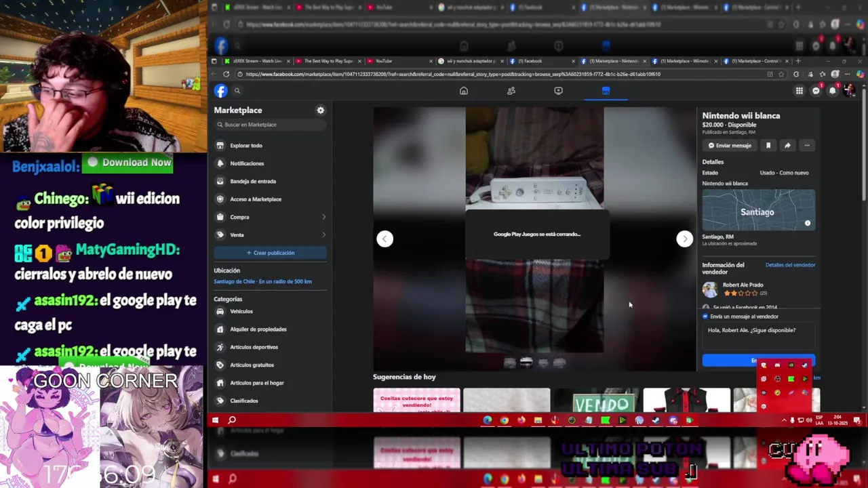Screen dimensions: 868x488
Task: Open Windows Start button
Action: coord(215,421)
